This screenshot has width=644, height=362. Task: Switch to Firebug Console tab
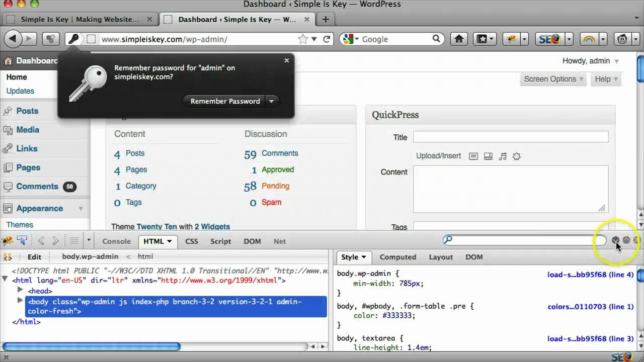click(116, 241)
